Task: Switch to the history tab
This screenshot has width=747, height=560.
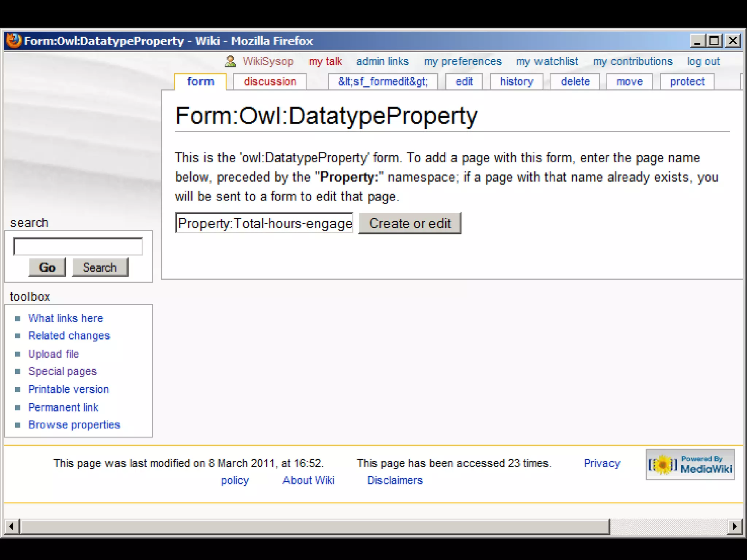Action: (x=516, y=82)
